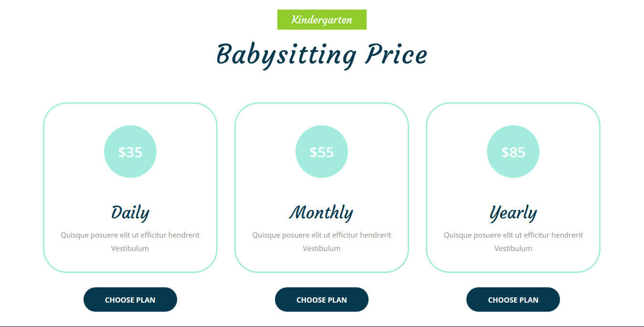Choose plan under the Monthly card
Screen dimensions: 644x327
pyautogui.click(x=322, y=300)
